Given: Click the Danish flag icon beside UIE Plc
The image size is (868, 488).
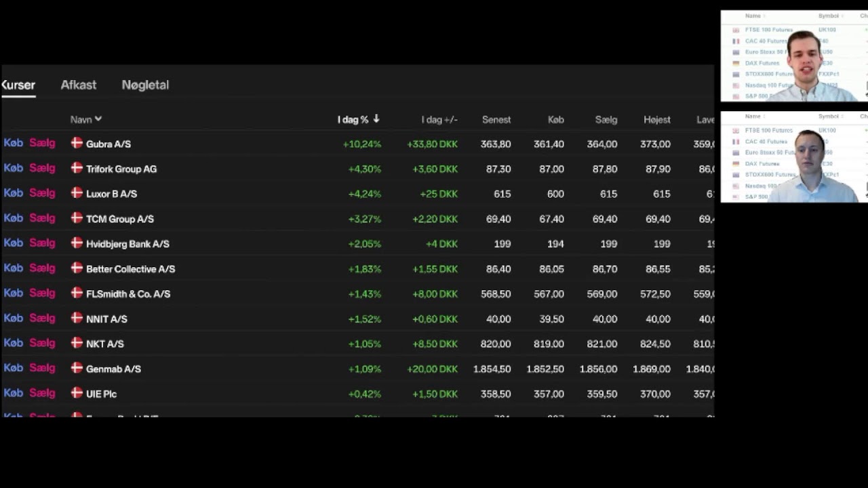Looking at the screenshot, I should [77, 393].
